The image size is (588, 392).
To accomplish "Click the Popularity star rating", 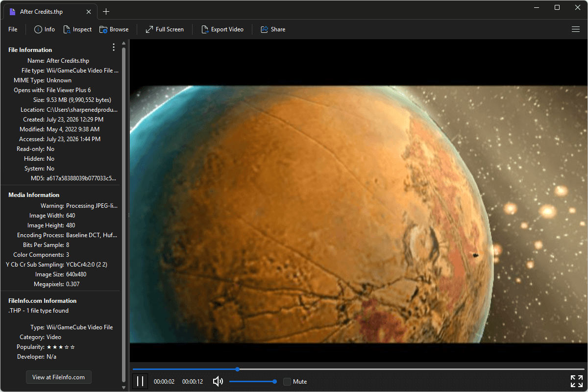I will [61, 347].
